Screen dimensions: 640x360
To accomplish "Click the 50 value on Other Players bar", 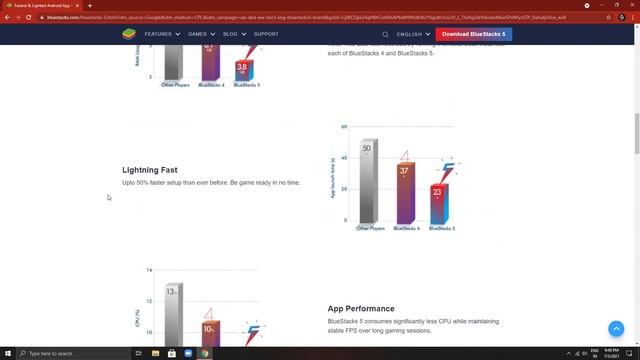I will coord(367,149).
